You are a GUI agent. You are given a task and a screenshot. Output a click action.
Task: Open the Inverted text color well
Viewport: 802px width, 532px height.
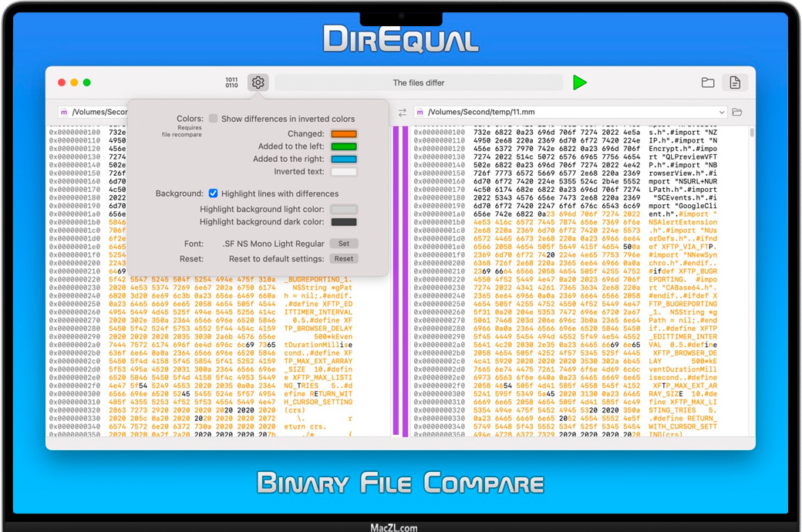pyautogui.click(x=344, y=171)
